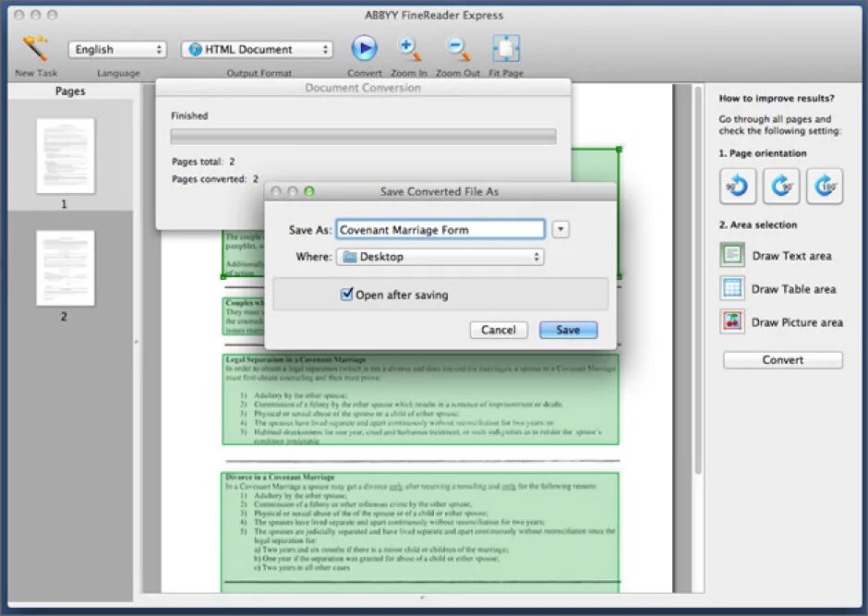Toggle Open after saving checkbox
Screen dimensions: 868x616
point(346,294)
